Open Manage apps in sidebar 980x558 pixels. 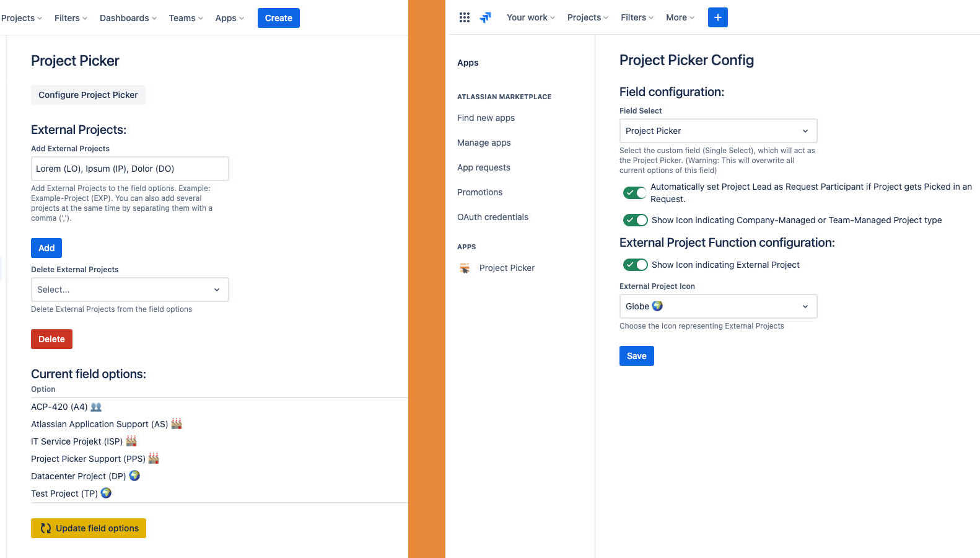(484, 143)
